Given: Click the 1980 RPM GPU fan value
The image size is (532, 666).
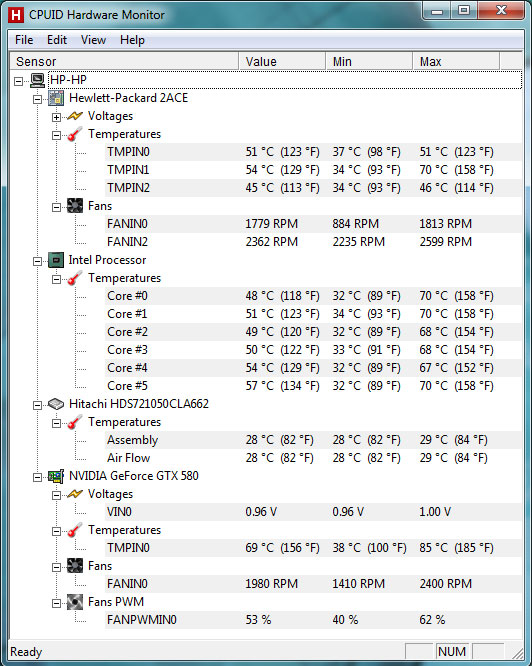Looking at the screenshot, I should pyautogui.click(x=271, y=584).
